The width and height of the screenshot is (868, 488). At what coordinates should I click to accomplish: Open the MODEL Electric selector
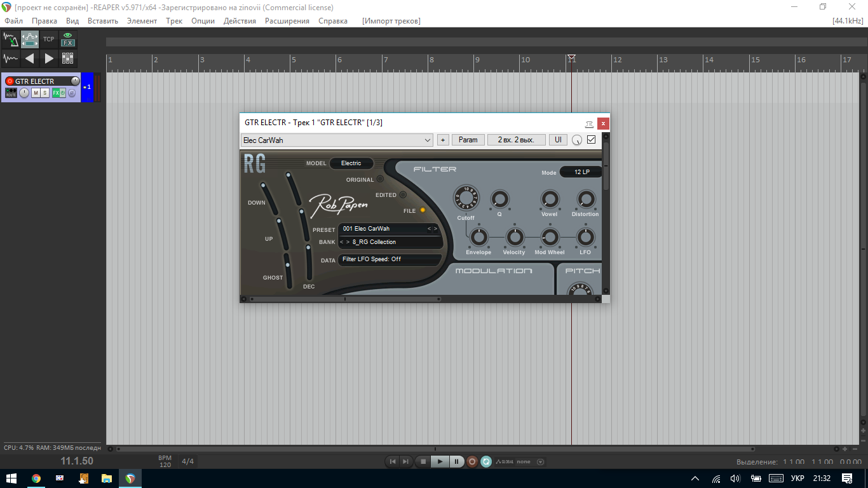pyautogui.click(x=351, y=163)
